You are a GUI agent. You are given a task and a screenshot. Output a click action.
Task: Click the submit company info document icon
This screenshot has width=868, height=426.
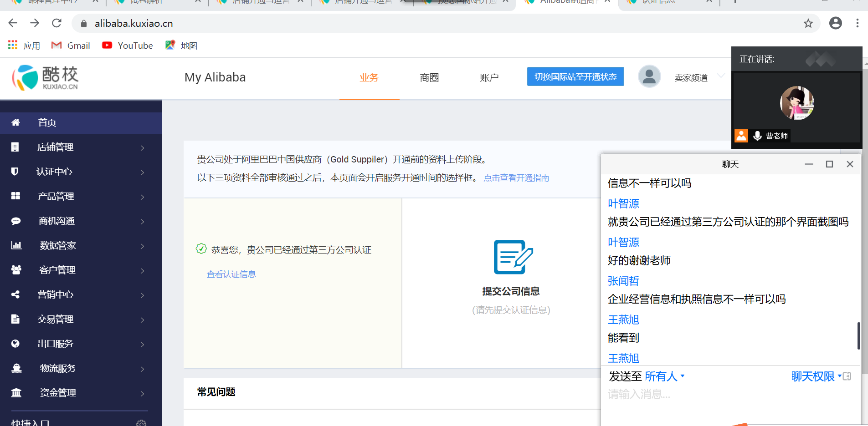coord(513,257)
